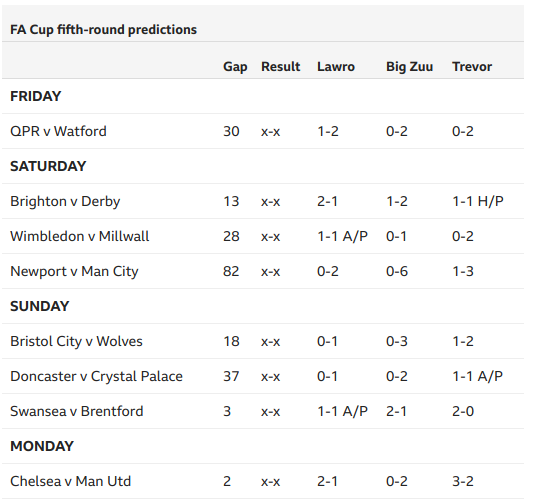
Task: Click Big Zuu's 0-6 Newport prediction
Action: pyautogui.click(x=397, y=272)
